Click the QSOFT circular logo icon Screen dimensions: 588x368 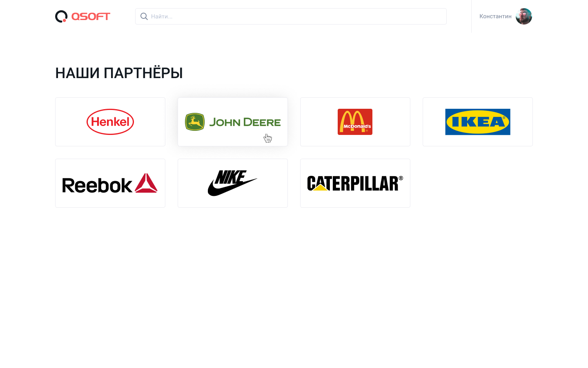pyautogui.click(x=61, y=16)
